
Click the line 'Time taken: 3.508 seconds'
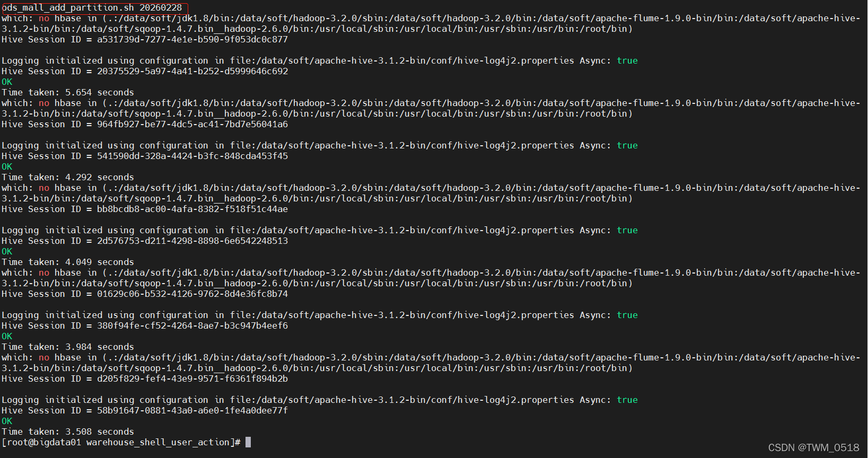click(x=68, y=432)
